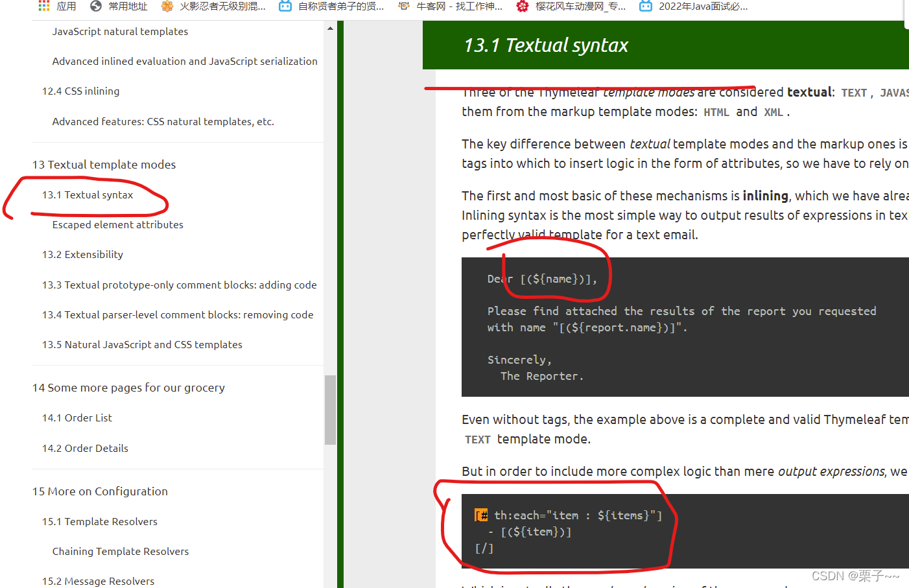The height and width of the screenshot is (588, 909).
Task: Select 13 Textual template modes heading
Action: [104, 165]
